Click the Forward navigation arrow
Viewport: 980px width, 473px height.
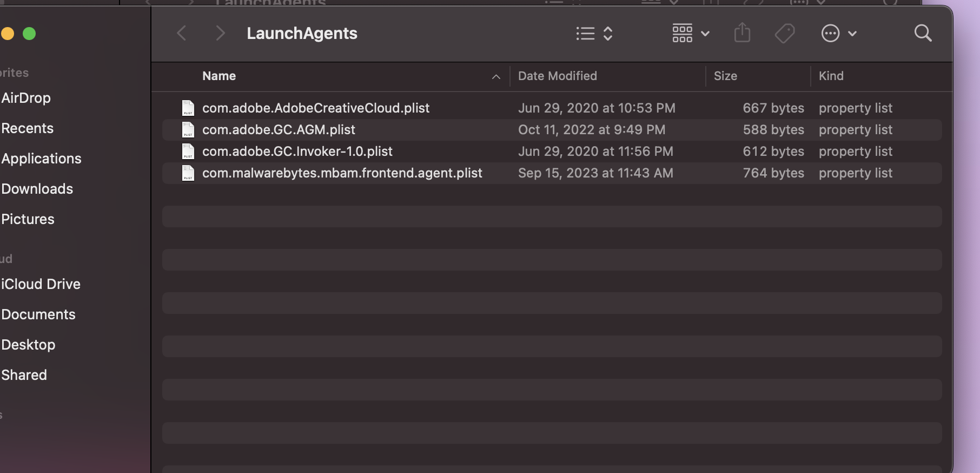[x=220, y=34]
